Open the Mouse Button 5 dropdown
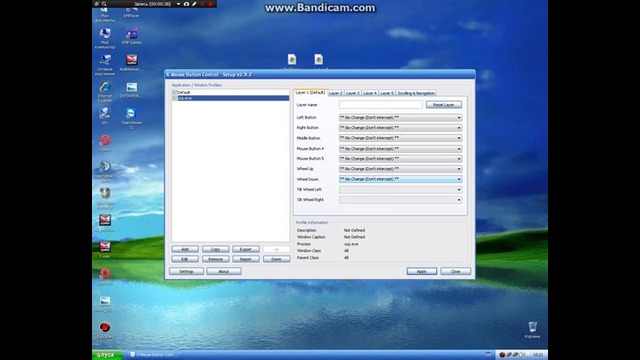 (x=400, y=159)
